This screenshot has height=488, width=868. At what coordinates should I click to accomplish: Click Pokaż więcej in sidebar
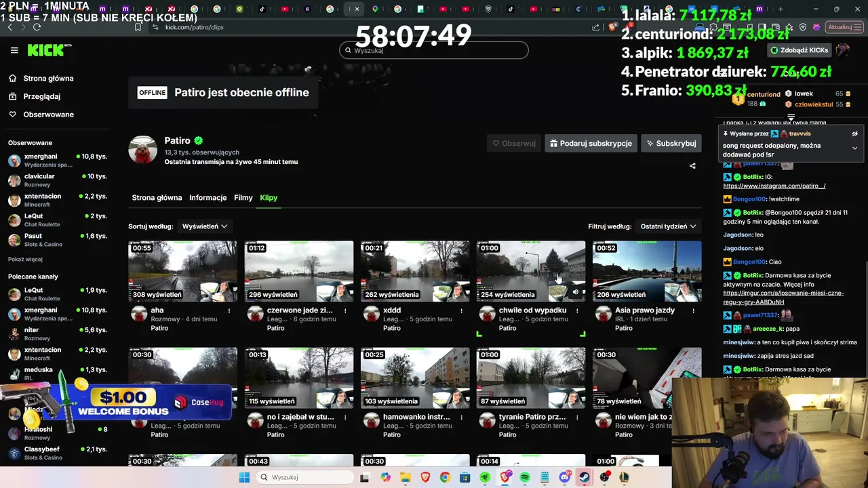(25, 259)
